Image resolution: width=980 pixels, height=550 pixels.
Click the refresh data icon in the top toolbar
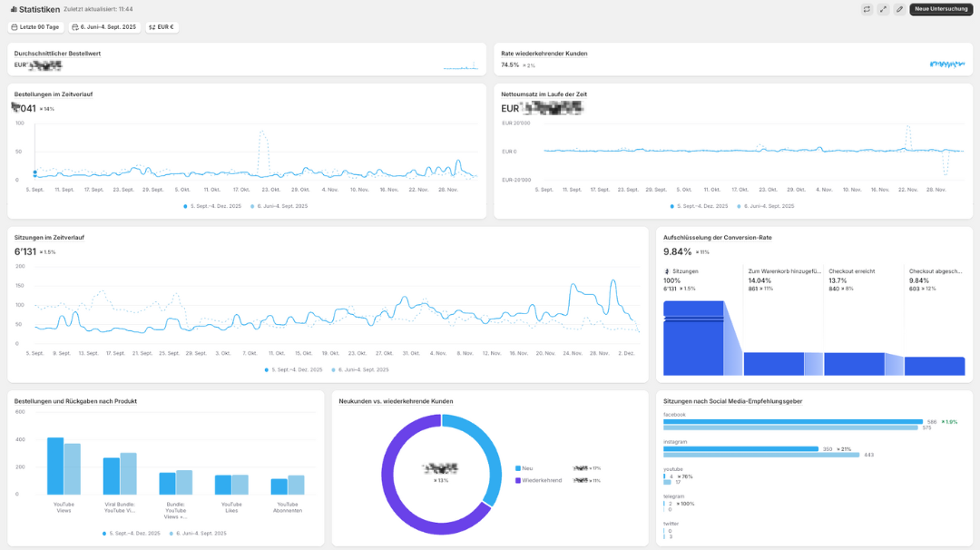pyautogui.click(x=867, y=9)
